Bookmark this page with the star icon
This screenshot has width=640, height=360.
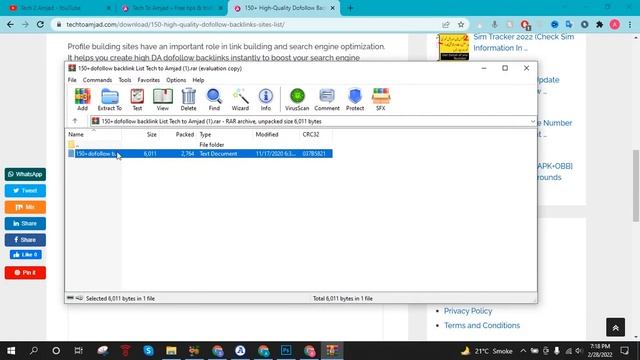[x=461, y=24]
